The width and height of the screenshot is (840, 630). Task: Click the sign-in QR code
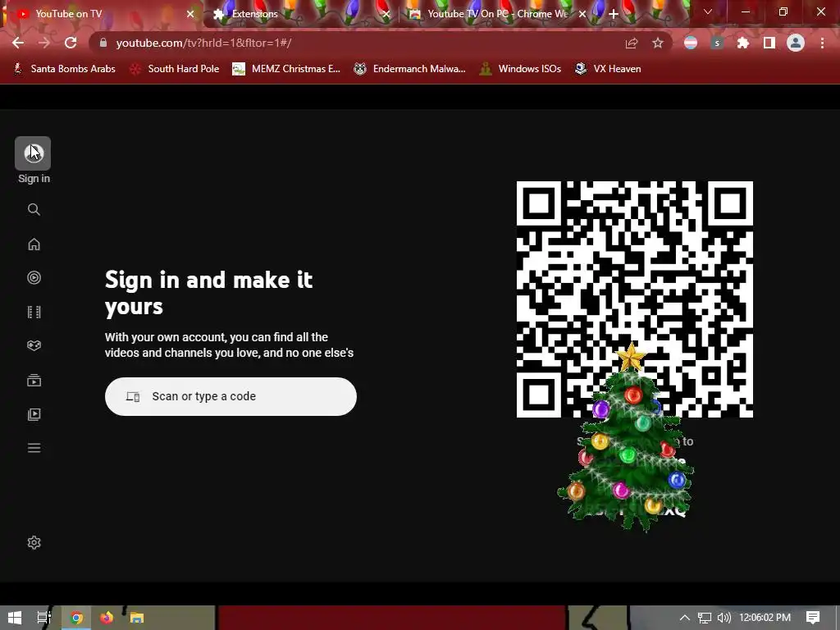coord(634,299)
